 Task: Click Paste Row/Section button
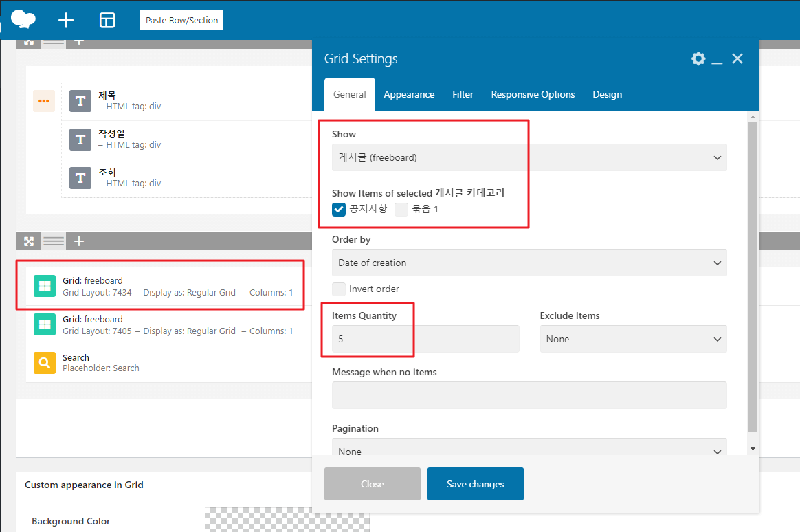click(x=181, y=21)
